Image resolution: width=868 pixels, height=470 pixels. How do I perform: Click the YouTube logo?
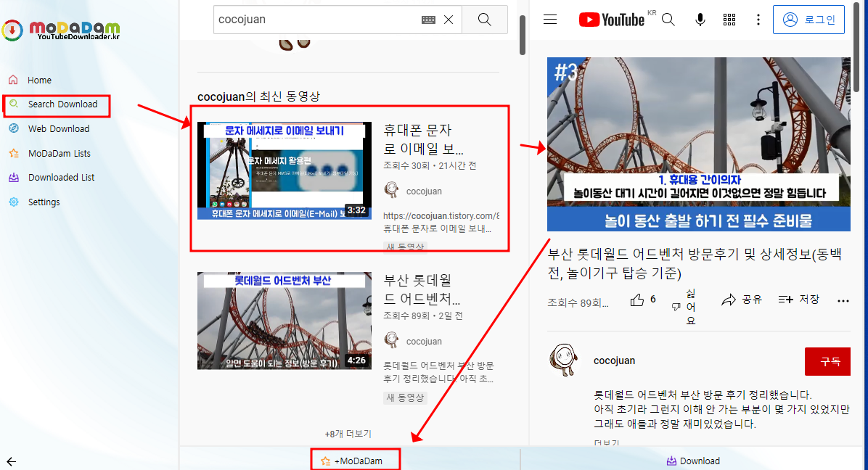(x=612, y=20)
